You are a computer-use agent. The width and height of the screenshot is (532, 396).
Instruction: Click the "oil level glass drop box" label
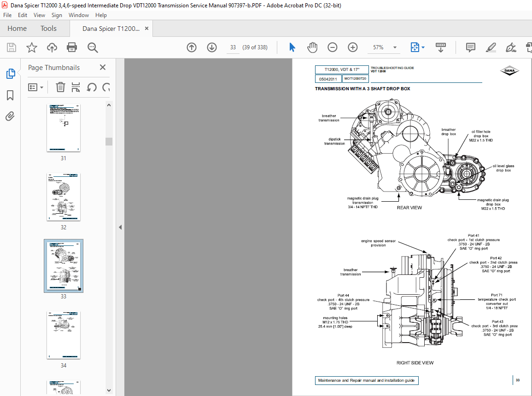point(503,168)
